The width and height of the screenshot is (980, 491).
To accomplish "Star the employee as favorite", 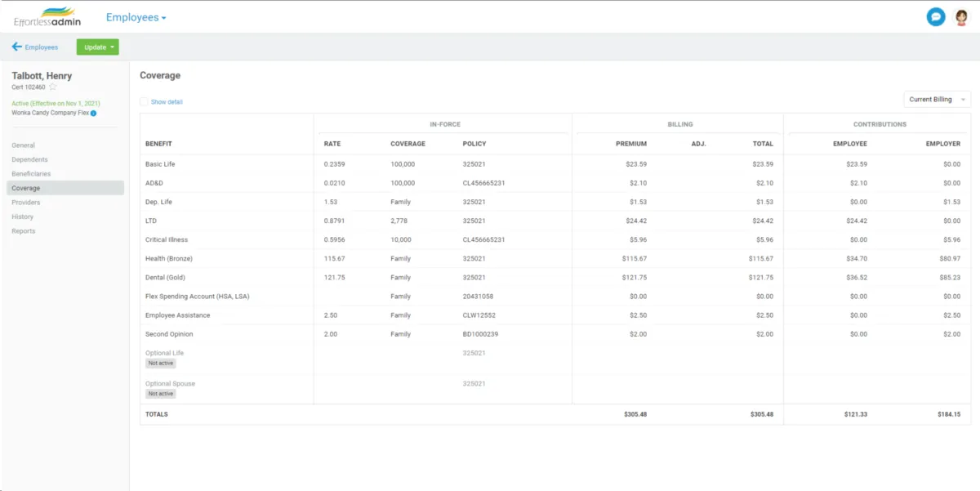I will point(53,87).
